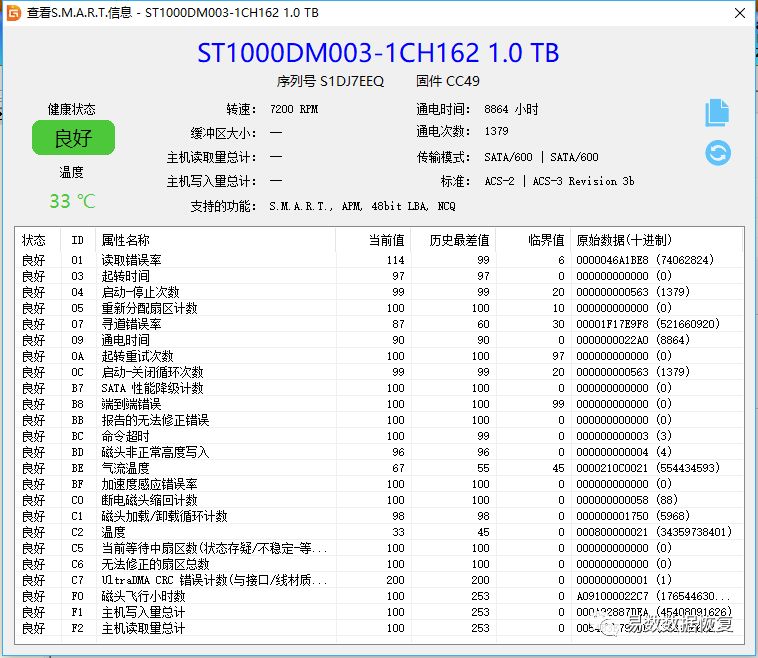Select the 无法修正的扇区总数 row
This screenshot has height=658, width=758.
point(379,564)
